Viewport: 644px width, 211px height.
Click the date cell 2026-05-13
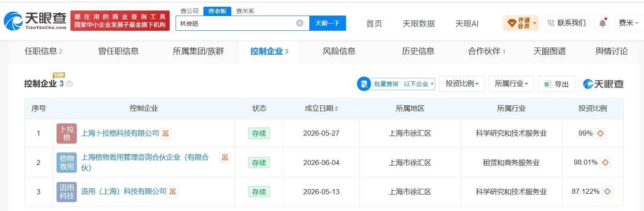pyautogui.click(x=321, y=192)
